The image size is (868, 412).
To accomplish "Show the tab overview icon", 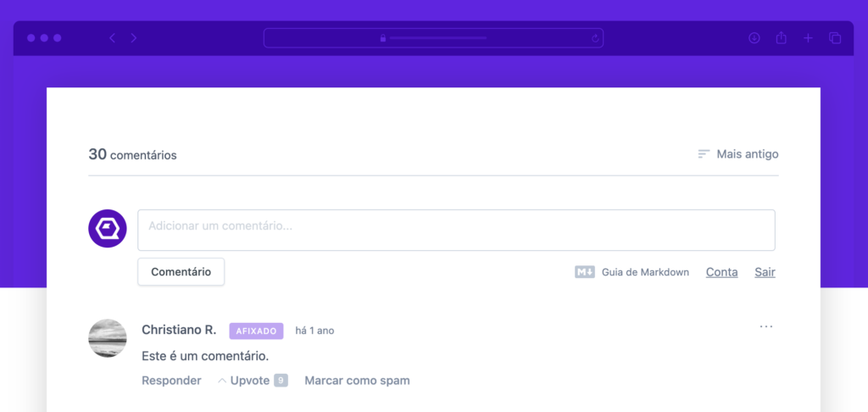I will 835,38.
